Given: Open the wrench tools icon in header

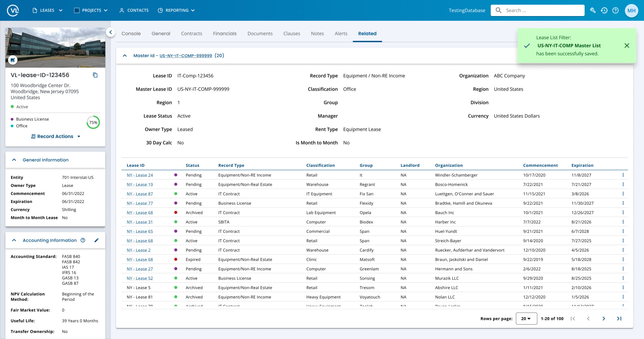Looking at the screenshot, I should [593, 10].
